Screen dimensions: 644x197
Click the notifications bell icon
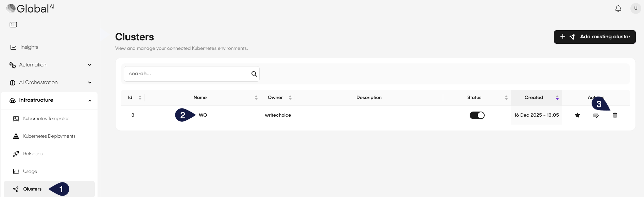(618, 8)
